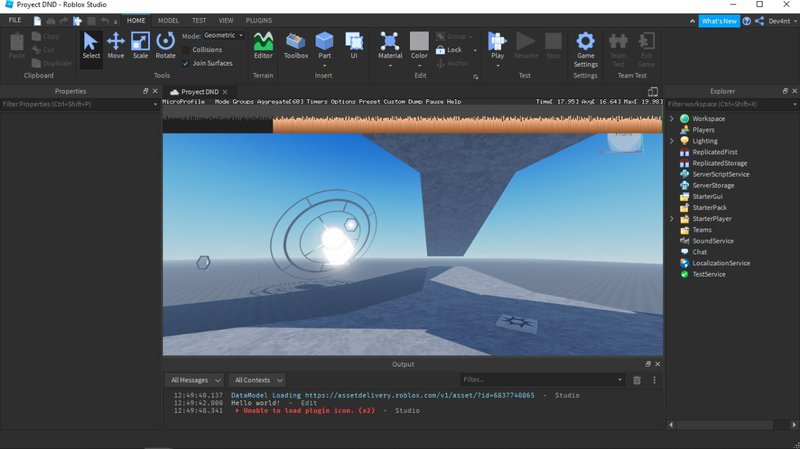Image resolution: width=800 pixels, height=449 pixels.
Task: Activate the Scale tool
Action: pos(140,44)
